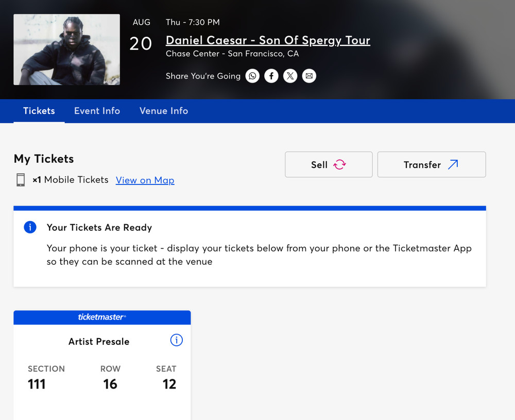This screenshot has width=515, height=420.
Task: Share the event through the email icon
Action: [x=309, y=76]
